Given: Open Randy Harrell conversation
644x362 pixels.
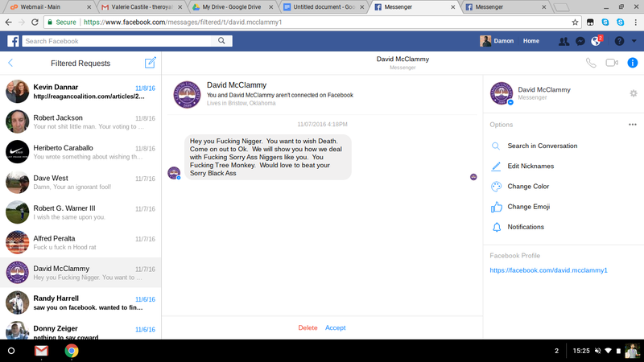Looking at the screenshot, I should click(80, 302).
